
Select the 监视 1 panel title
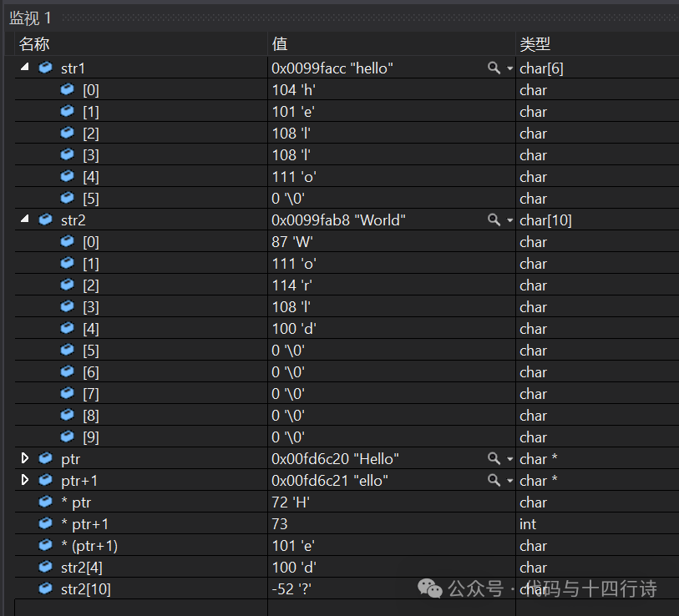tap(30, 18)
